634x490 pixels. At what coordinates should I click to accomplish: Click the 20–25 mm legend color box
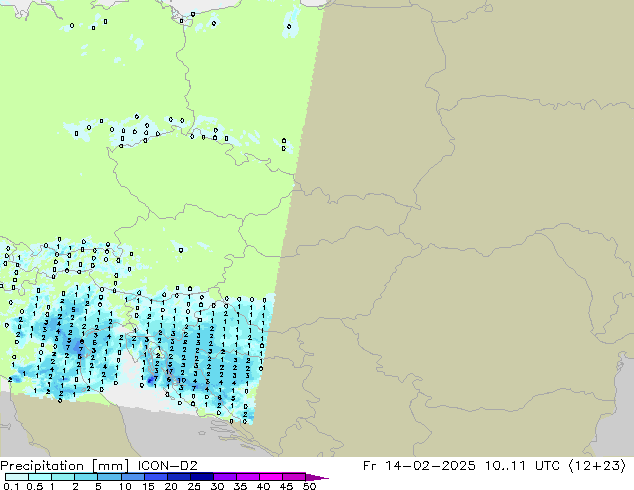[x=178, y=477]
